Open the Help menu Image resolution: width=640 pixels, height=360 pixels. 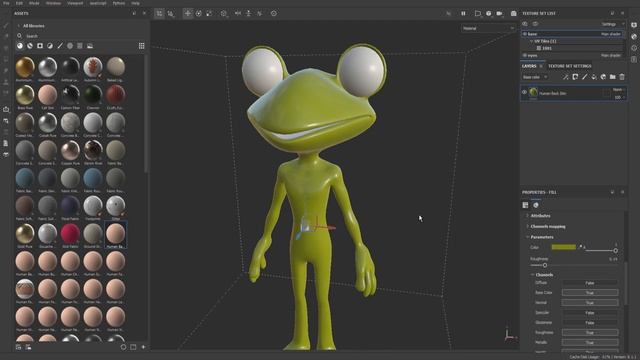136,3
